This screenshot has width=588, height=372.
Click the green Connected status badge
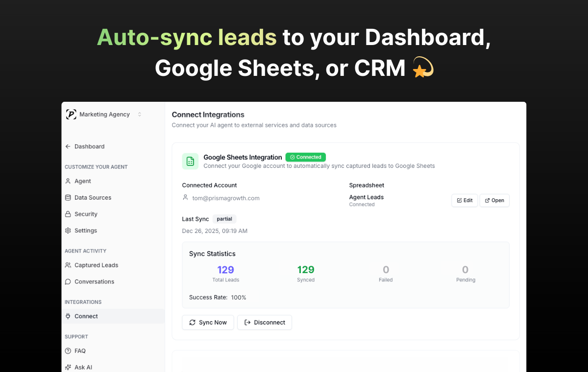click(x=306, y=157)
